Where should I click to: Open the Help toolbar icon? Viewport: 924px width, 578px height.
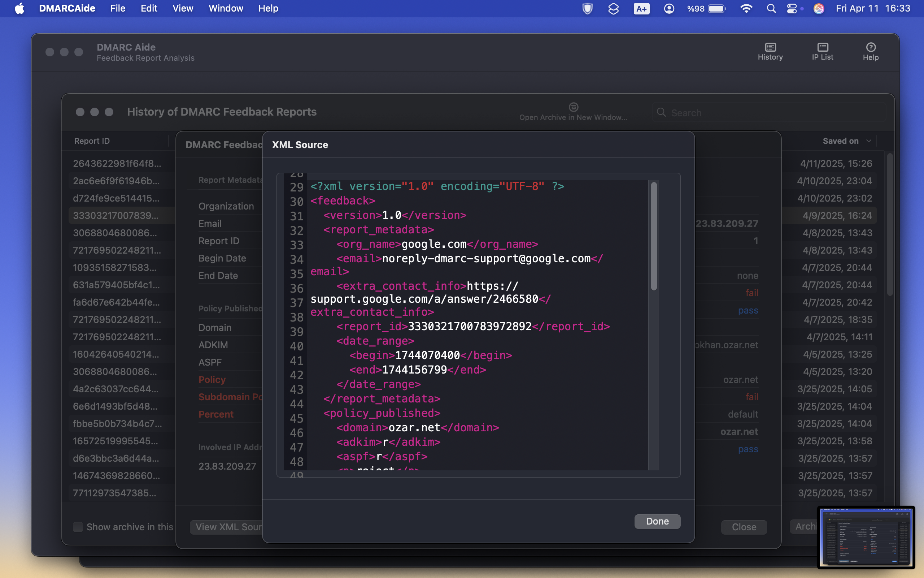click(x=871, y=52)
